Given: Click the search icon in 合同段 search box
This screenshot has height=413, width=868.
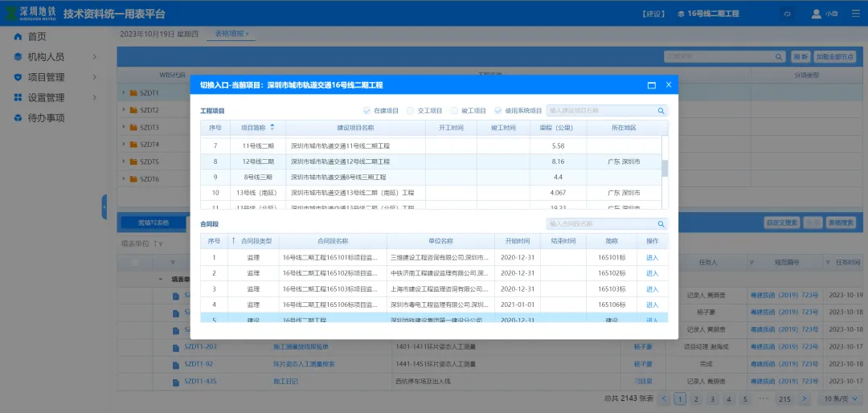Looking at the screenshot, I should [661, 224].
